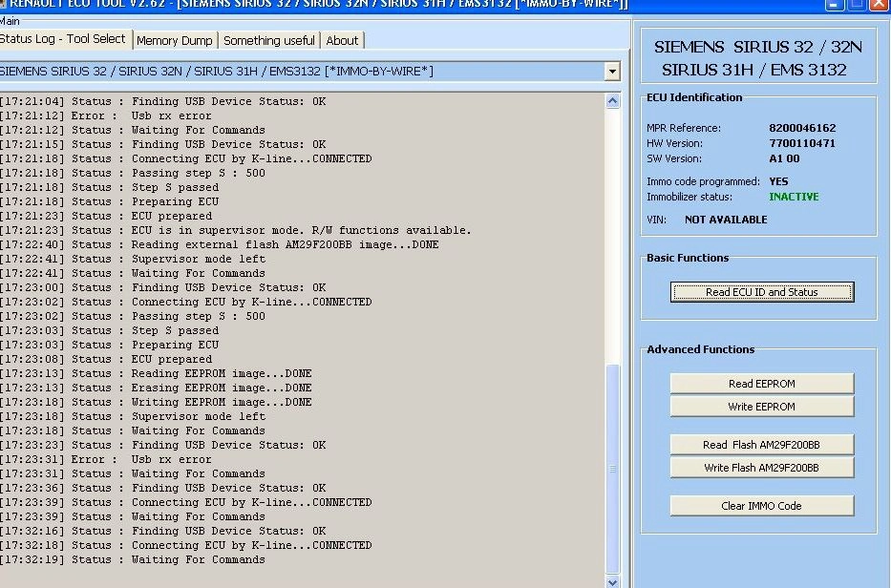Select the 17:21:12 Usb rx error log line

point(106,115)
